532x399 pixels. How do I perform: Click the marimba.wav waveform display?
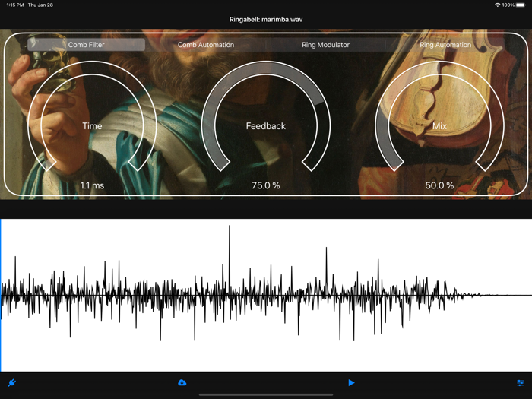[x=266, y=295]
